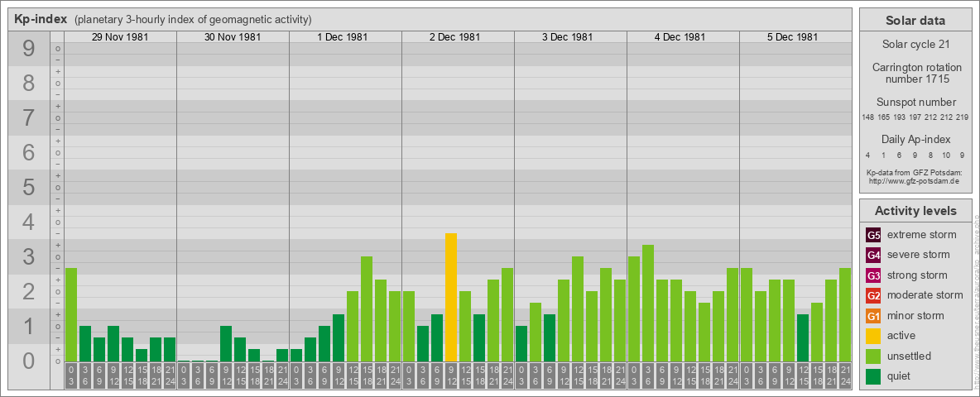Click the 'quiet' legend label
Screen dimensions: 980x397
tap(901, 376)
